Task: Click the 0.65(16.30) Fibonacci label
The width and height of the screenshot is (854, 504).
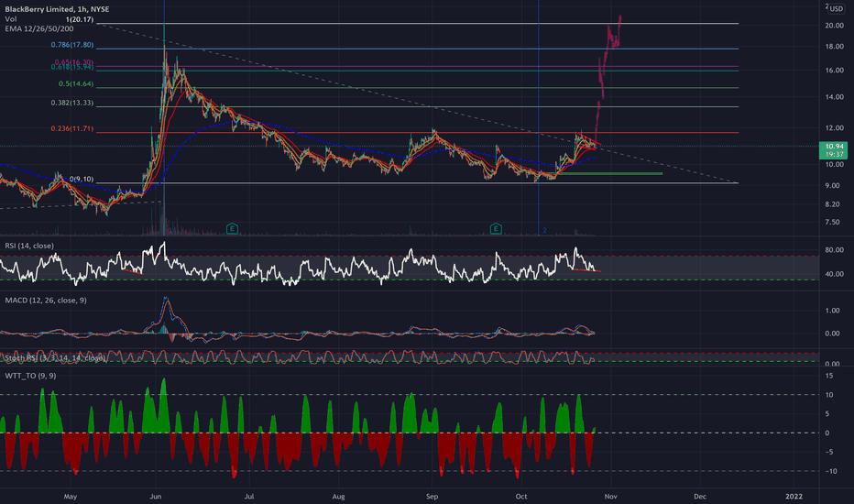Action: pos(74,62)
